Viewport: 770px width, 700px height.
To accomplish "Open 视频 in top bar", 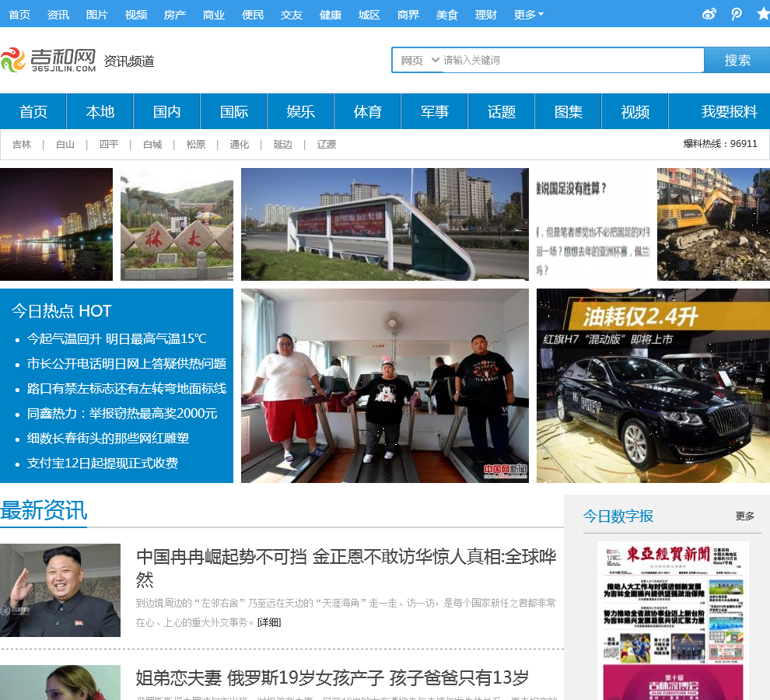I will [136, 15].
